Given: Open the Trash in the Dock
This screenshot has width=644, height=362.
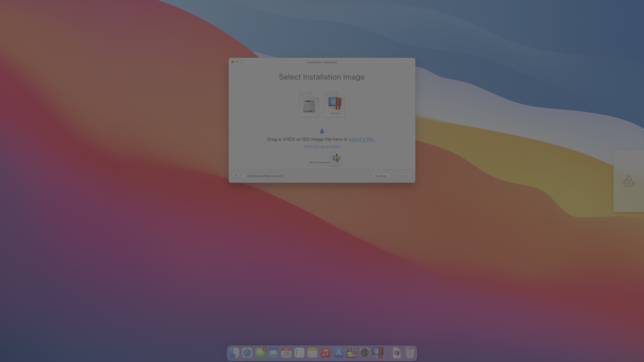Looking at the screenshot, I should click(410, 353).
